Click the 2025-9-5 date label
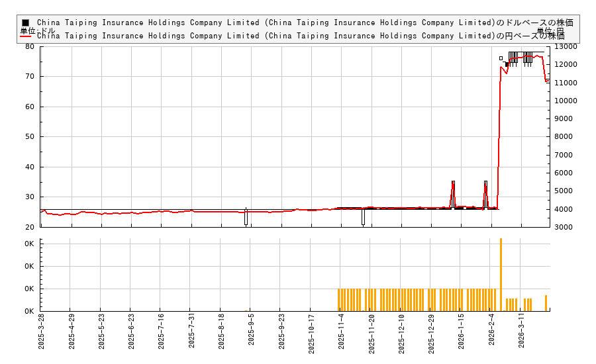596x364 pixels. pos(251,330)
